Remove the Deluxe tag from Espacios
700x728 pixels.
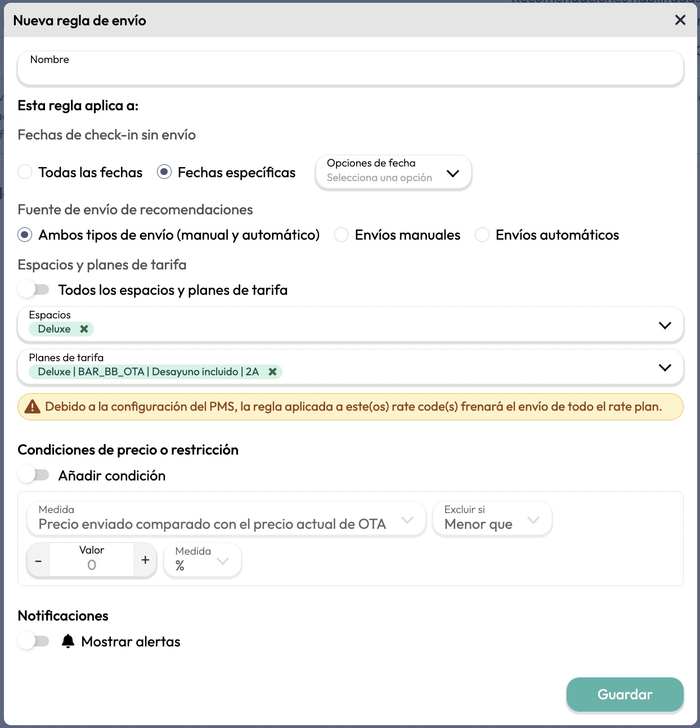pos(84,329)
